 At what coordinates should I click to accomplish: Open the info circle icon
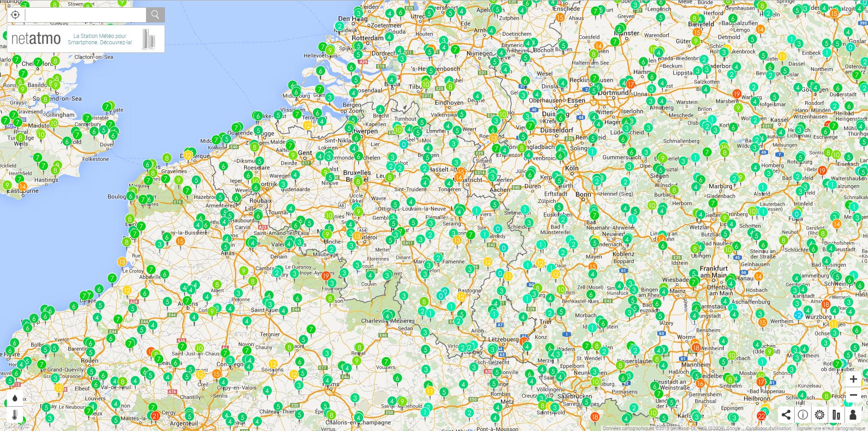tap(803, 415)
